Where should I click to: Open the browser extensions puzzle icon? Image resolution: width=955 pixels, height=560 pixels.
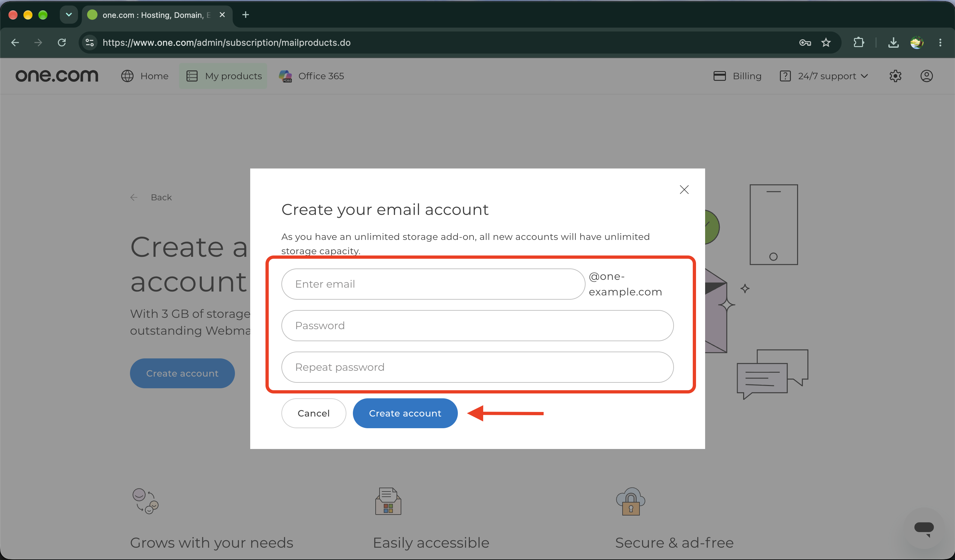point(859,43)
